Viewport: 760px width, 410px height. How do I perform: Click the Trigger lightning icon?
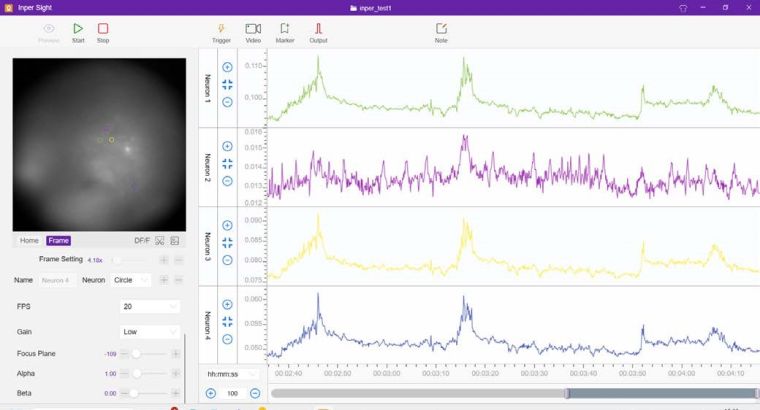pyautogui.click(x=221, y=29)
